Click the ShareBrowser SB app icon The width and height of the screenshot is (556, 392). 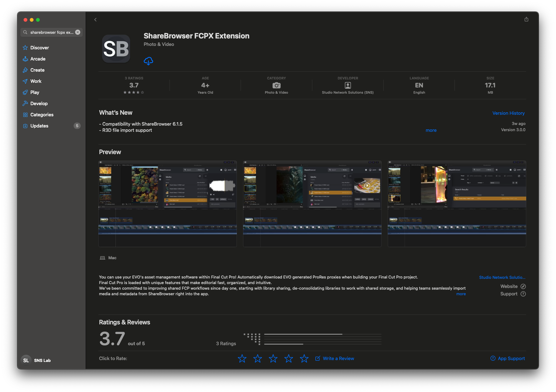[116, 49]
